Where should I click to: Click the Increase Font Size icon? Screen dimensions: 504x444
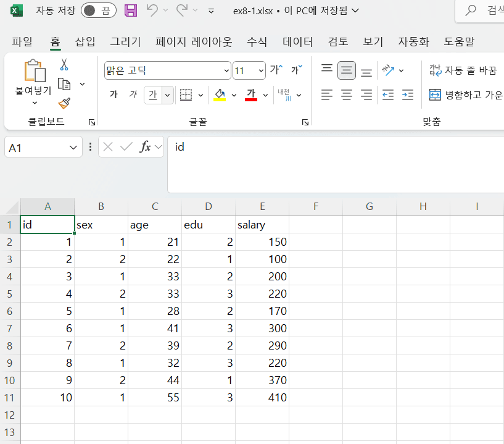(276, 70)
